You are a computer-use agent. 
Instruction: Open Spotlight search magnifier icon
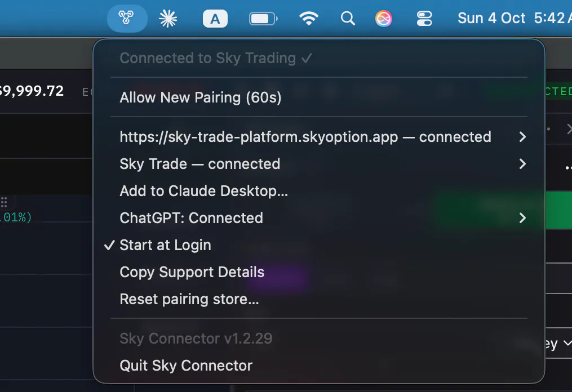click(348, 18)
